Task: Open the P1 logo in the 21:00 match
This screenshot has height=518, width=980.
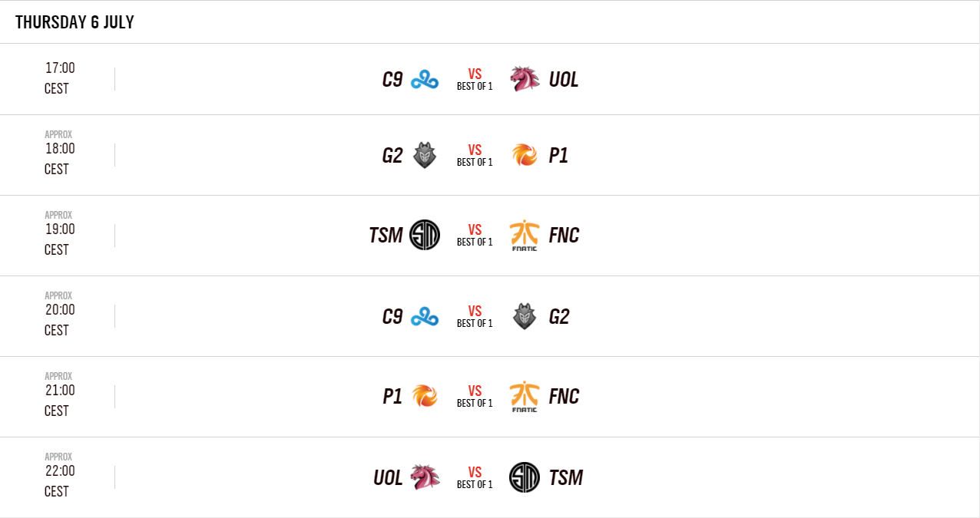Action: coord(424,396)
